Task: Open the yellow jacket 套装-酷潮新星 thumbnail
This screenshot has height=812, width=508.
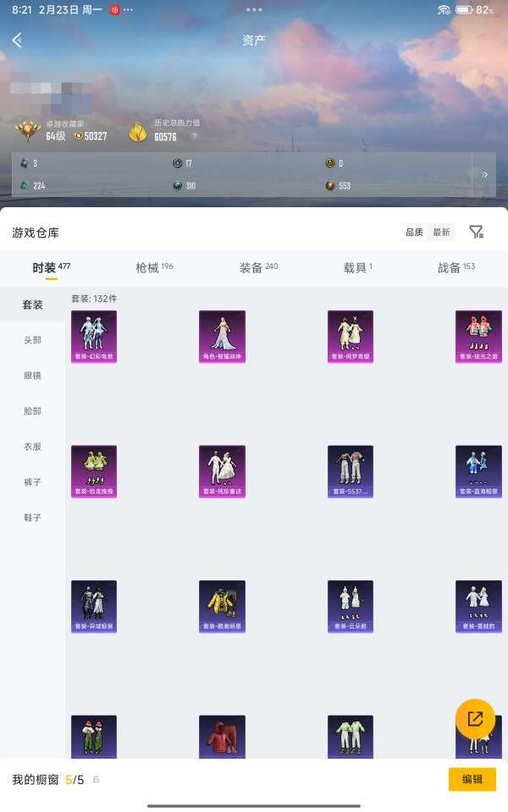Action: coord(223,606)
